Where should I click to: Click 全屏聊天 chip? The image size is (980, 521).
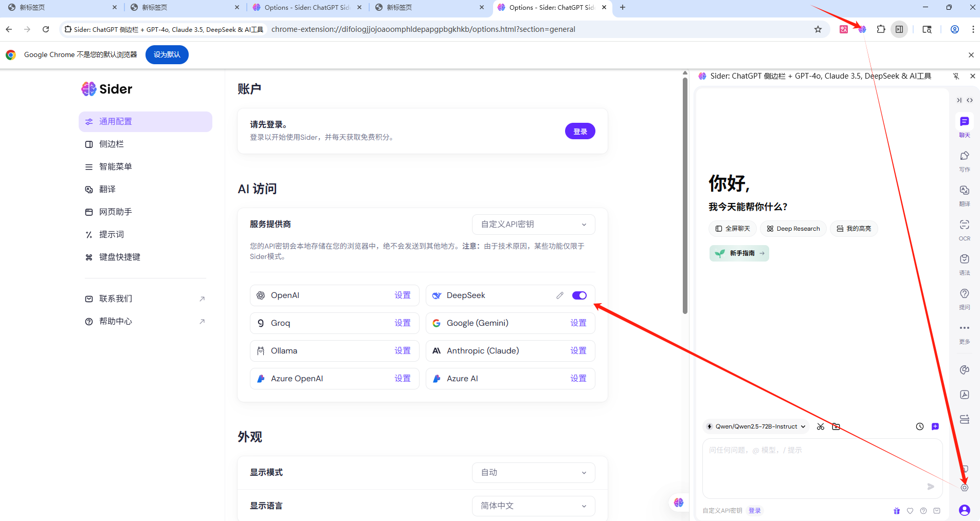click(733, 229)
